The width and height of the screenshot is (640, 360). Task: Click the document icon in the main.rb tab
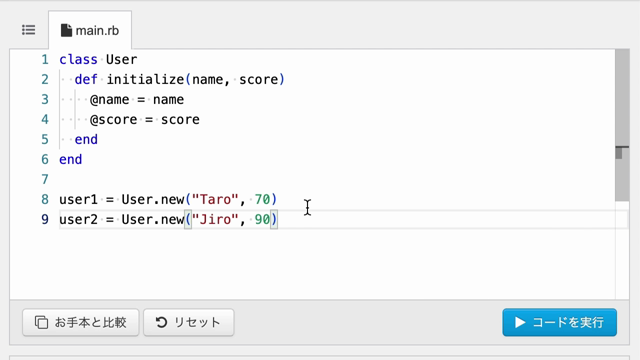pos(66,30)
